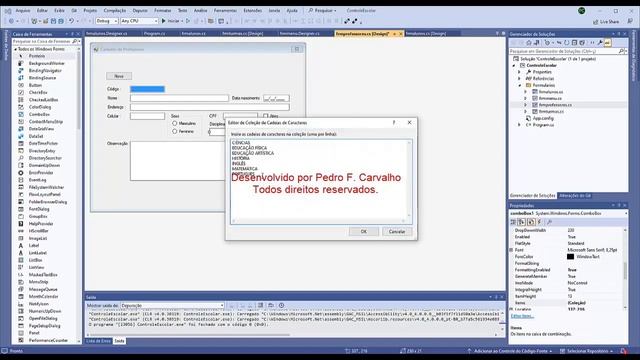Select the Panel control in Toolbox
The width and height of the screenshot is (640, 360).
[34, 333]
